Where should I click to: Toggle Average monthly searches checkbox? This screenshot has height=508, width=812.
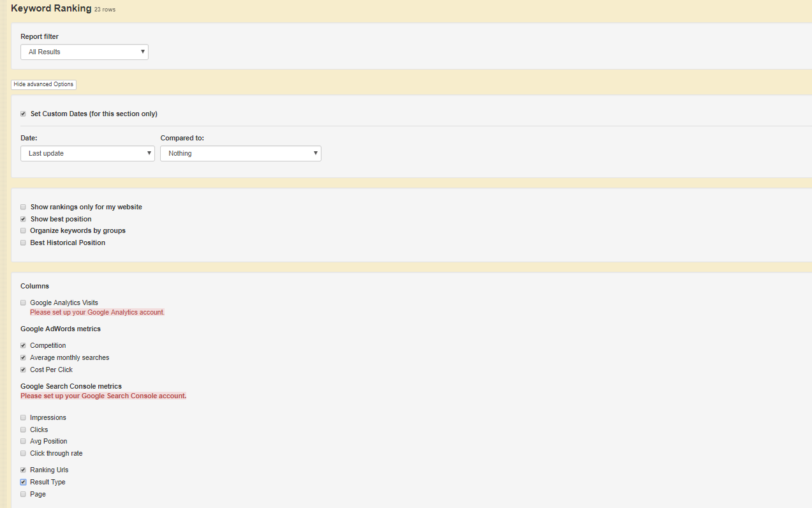[24, 358]
